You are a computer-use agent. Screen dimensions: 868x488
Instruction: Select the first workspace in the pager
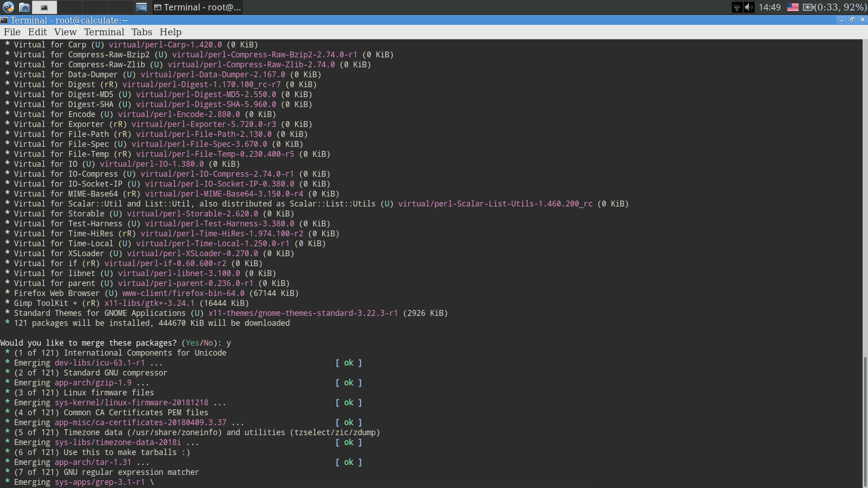[x=44, y=7]
